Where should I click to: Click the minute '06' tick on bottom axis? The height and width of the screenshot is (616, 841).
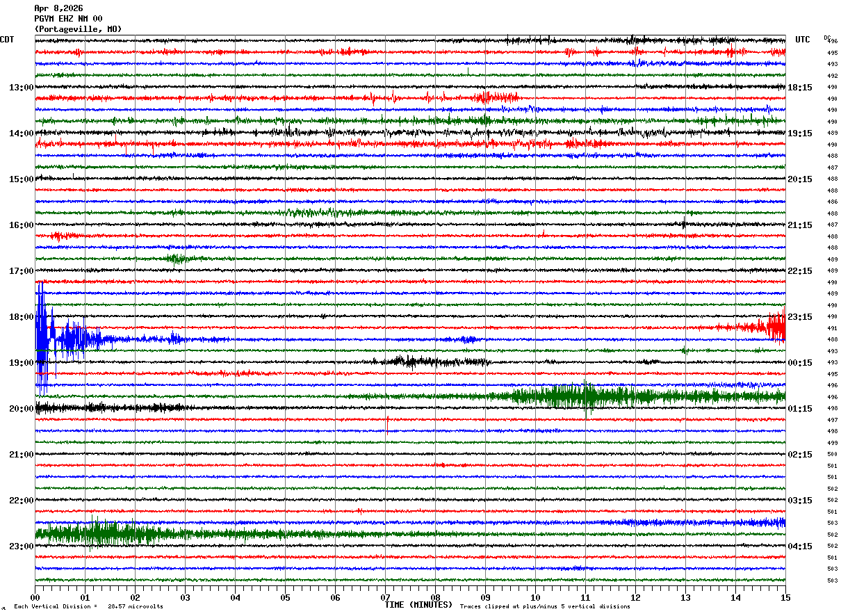pos(336,597)
